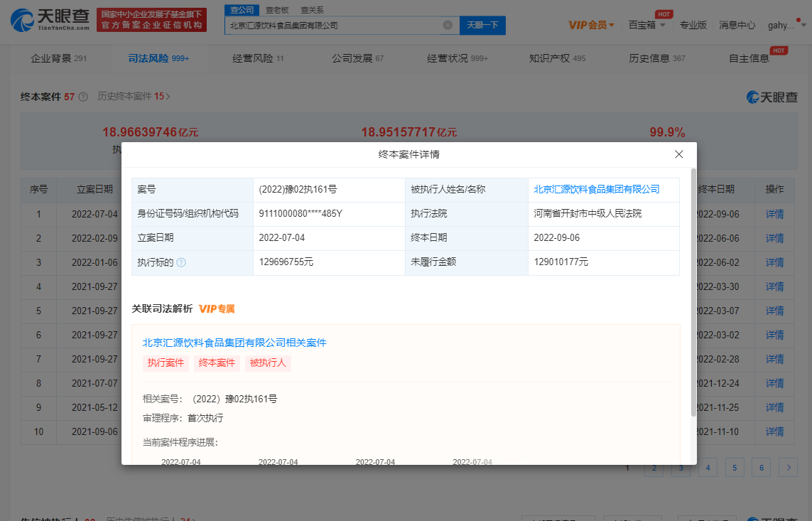Click the 立案日期 column header
The image size is (812, 521).
94,190
